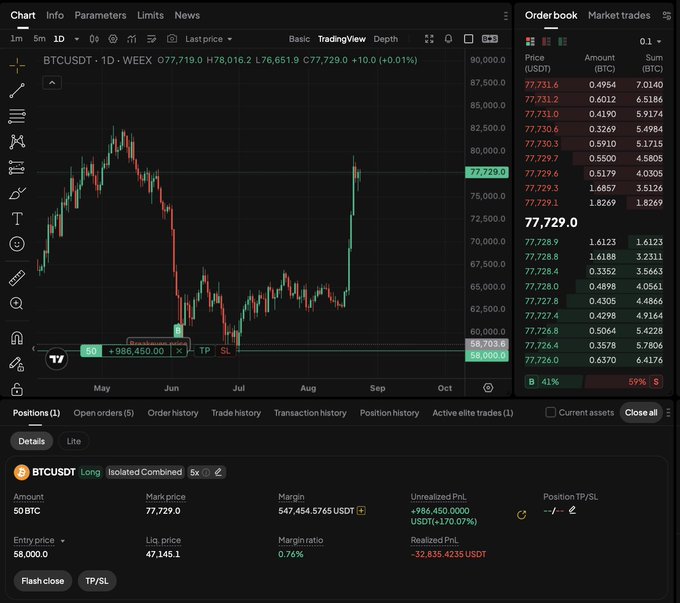The height and width of the screenshot is (603, 680).
Task: Open the forecasting and measurement tools
Action: tap(17, 167)
